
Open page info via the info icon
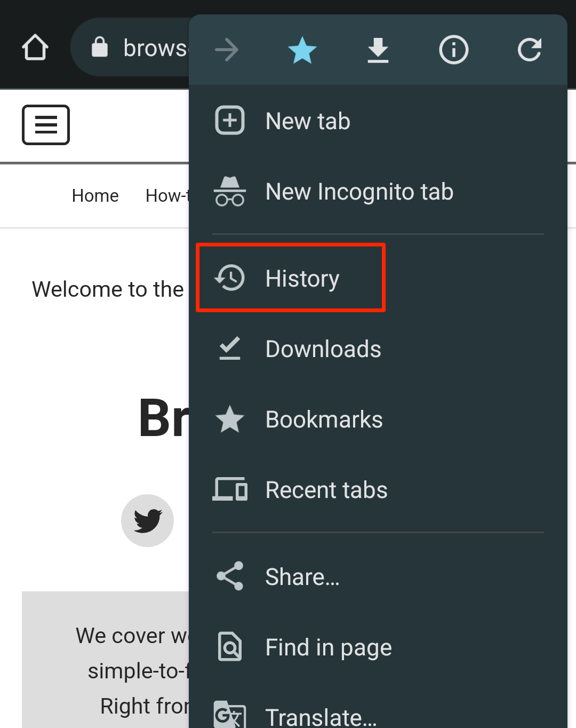pyautogui.click(x=453, y=50)
